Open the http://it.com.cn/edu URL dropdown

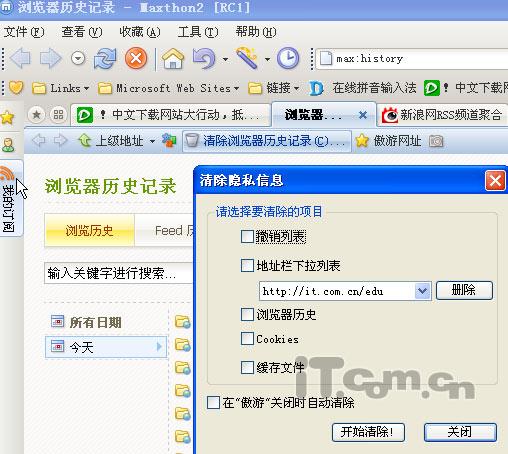point(422,291)
